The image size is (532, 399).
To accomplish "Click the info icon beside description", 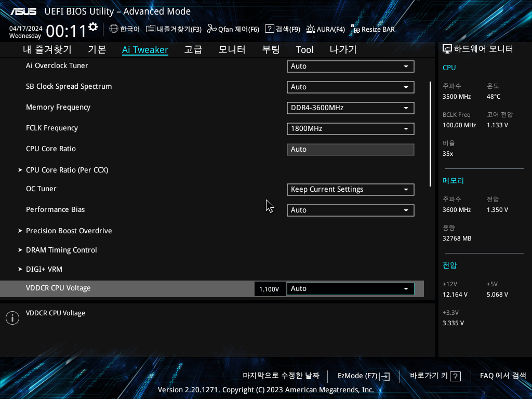I will (12, 318).
